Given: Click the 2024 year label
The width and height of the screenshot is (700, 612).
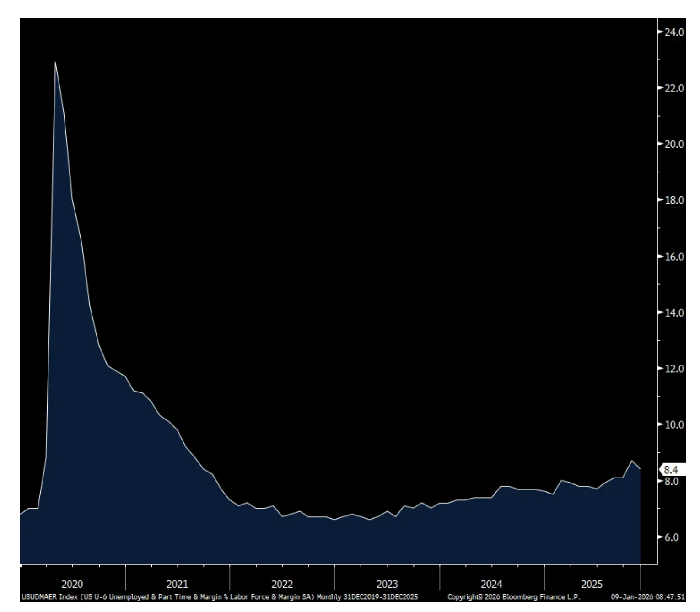Looking at the screenshot, I should [491, 584].
